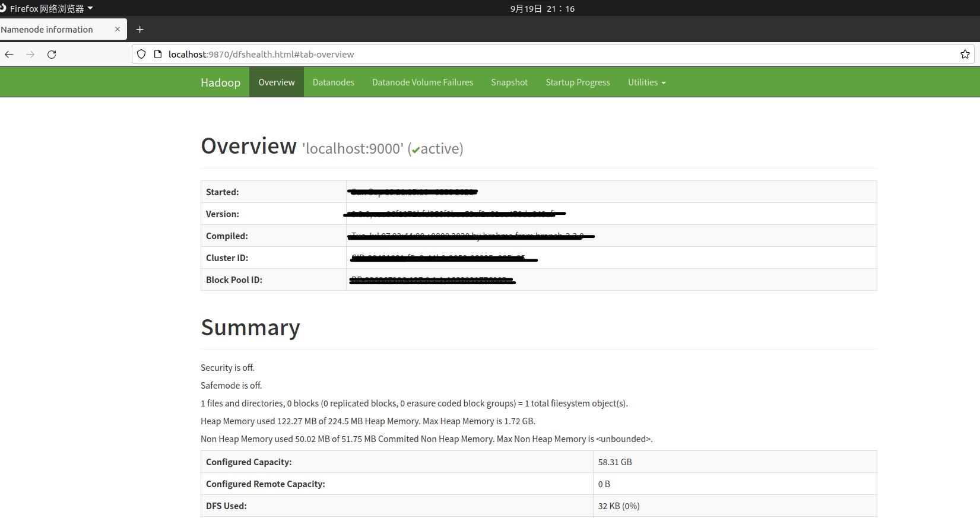980x518 pixels.
Task: Expand the Utilities dropdown menu
Action: 646,82
